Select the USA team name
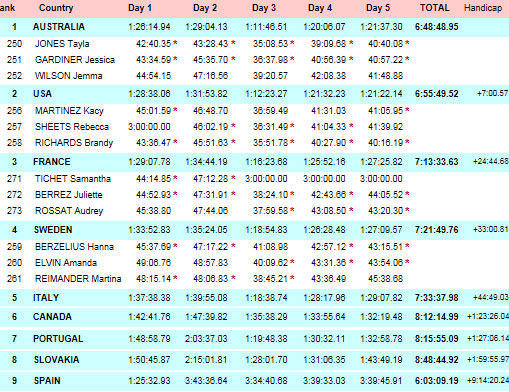This screenshot has height=392, width=509. (42, 94)
